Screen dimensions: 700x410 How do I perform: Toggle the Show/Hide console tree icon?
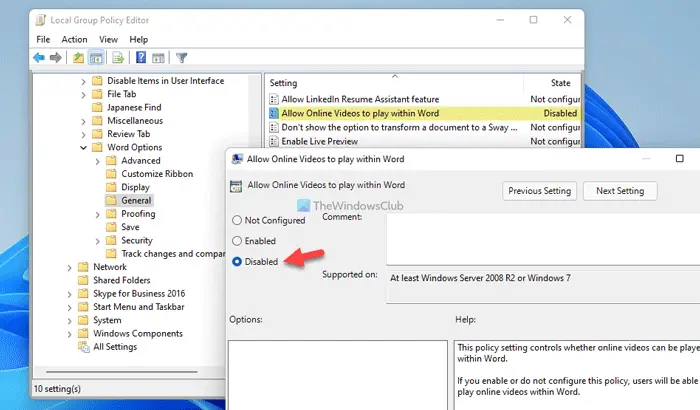click(x=96, y=58)
